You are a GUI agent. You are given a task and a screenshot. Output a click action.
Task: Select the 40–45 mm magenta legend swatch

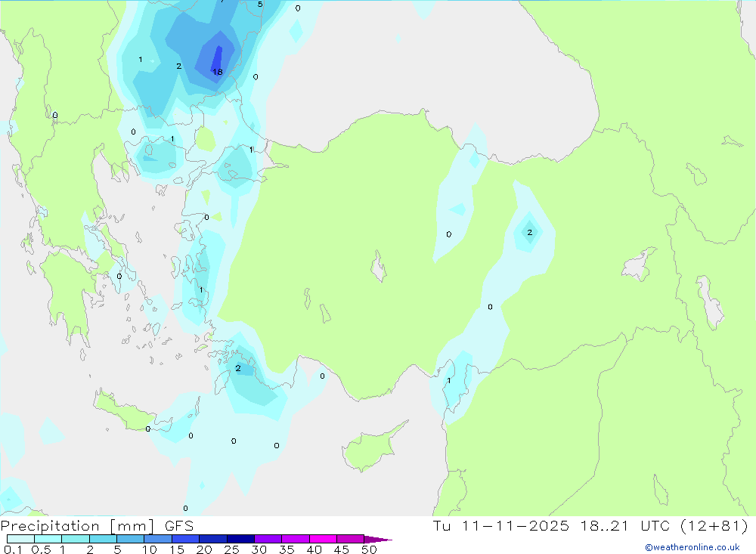(x=323, y=539)
